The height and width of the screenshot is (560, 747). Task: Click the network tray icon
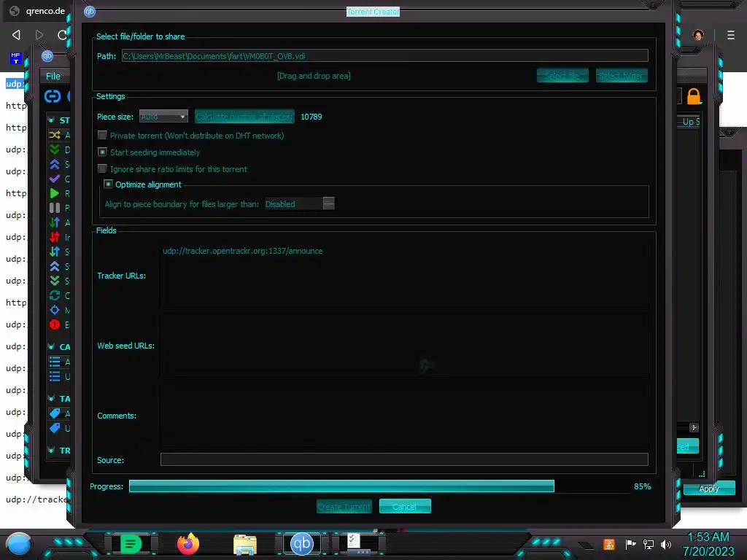pyautogui.click(x=648, y=544)
